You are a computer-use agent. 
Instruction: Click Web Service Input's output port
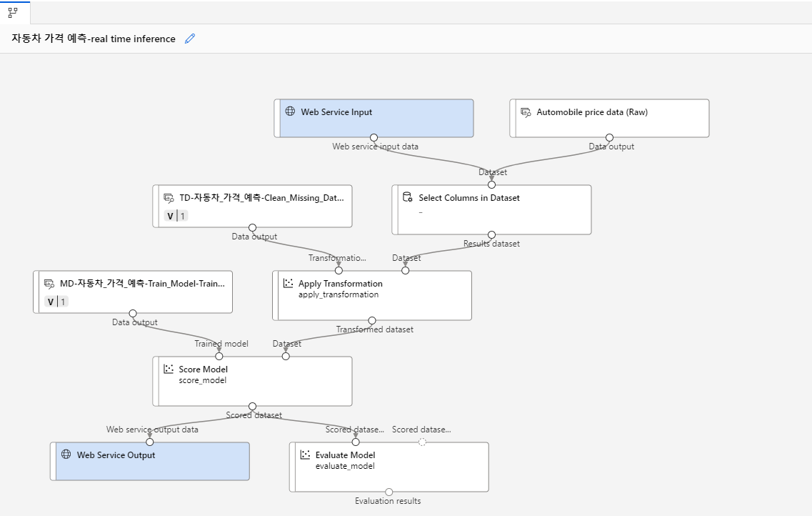[374, 137]
